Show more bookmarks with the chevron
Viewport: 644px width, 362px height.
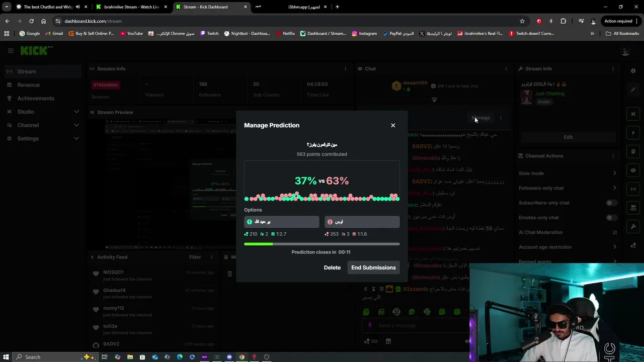(592, 34)
